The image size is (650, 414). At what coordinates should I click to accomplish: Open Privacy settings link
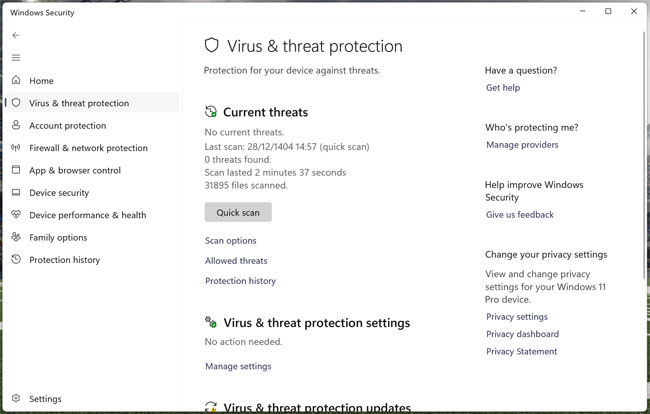pyautogui.click(x=517, y=317)
